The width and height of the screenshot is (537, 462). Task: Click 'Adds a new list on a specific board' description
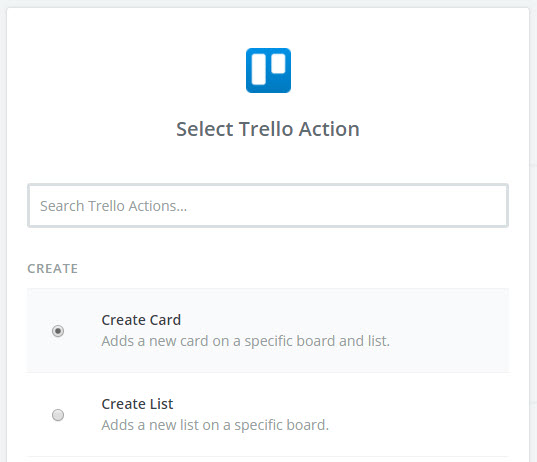pos(215,425)
